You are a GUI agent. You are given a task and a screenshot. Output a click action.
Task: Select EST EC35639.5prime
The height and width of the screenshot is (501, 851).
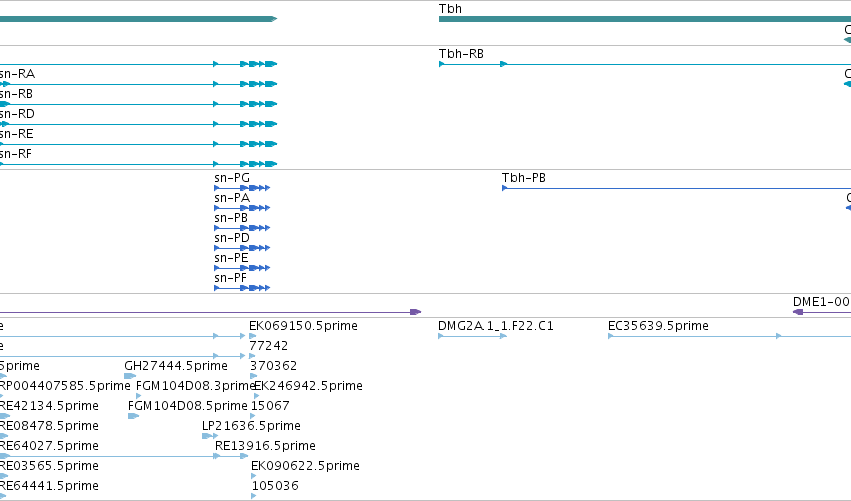click(658, 326)
